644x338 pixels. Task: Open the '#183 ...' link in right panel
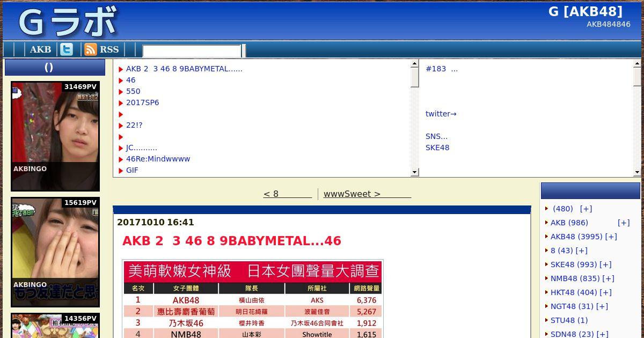tap(442, 69)
